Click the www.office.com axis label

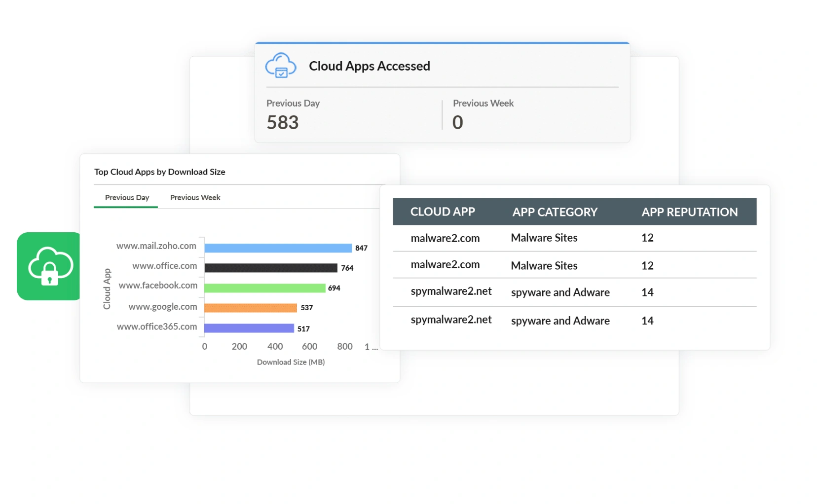pos(165,266)
